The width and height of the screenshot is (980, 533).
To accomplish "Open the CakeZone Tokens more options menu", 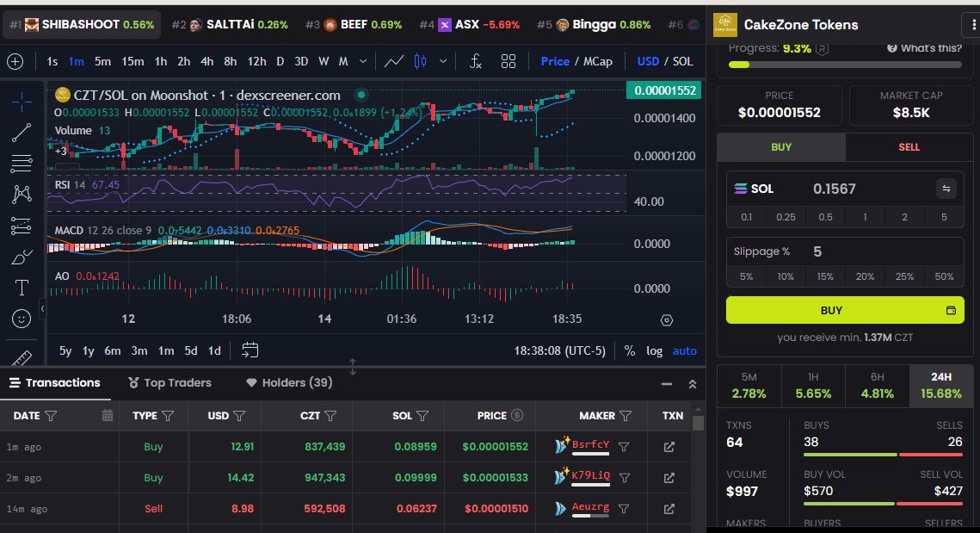I will [x=972, y=25].
